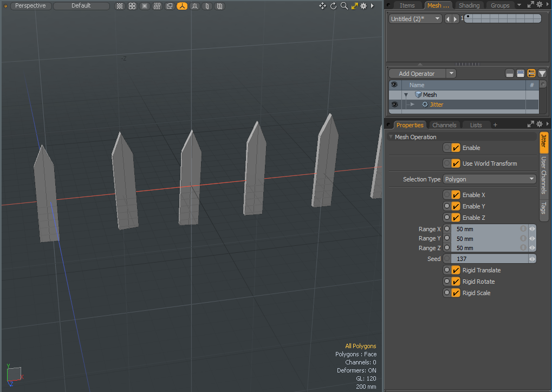
Task: Uncheck Use World Transform
Action: [x=456, y=164]
